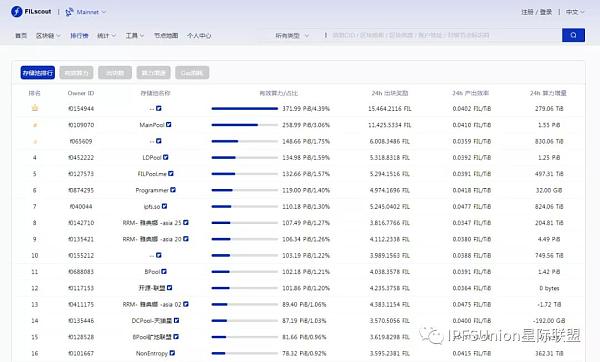The height and width of the screenshot is (362, 600).
Task: Open the MainPool pool name
Action: (152, 125)
